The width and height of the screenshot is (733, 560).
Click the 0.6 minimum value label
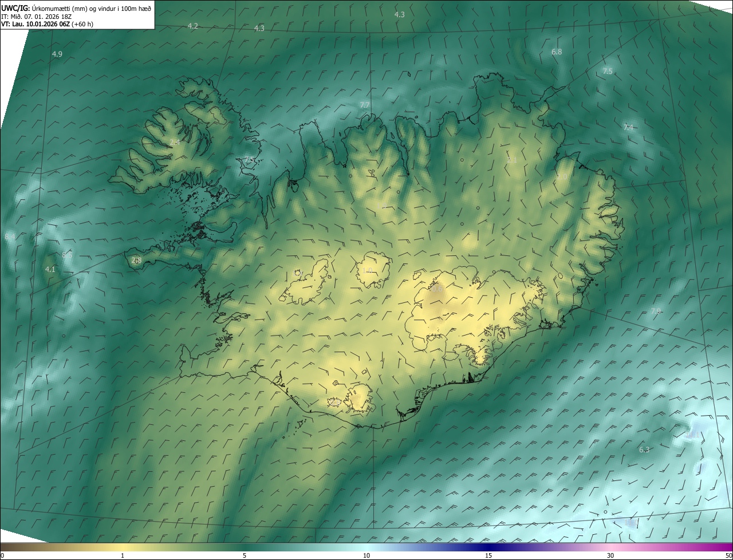437,290
